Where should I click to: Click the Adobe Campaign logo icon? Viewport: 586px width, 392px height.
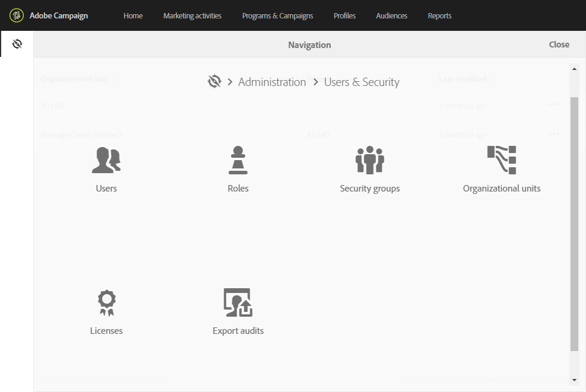coord(17,15)
